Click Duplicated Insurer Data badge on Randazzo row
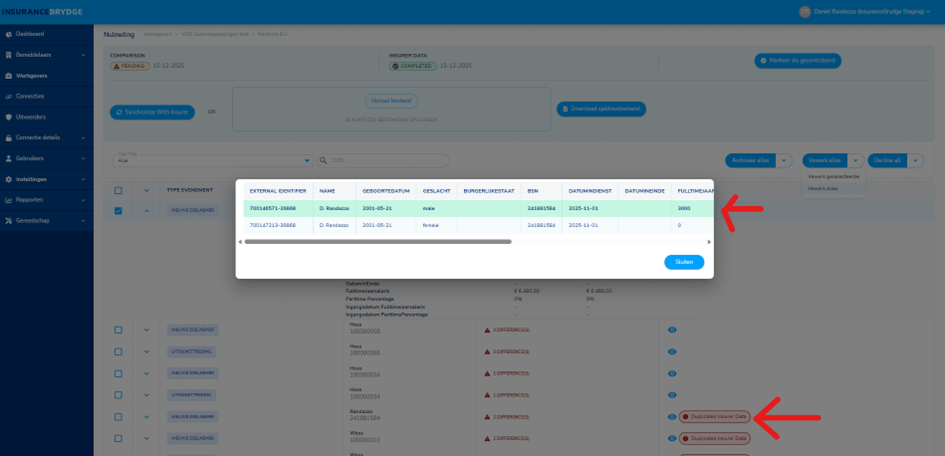The image size is (945, 456). [x=715, y=416]
